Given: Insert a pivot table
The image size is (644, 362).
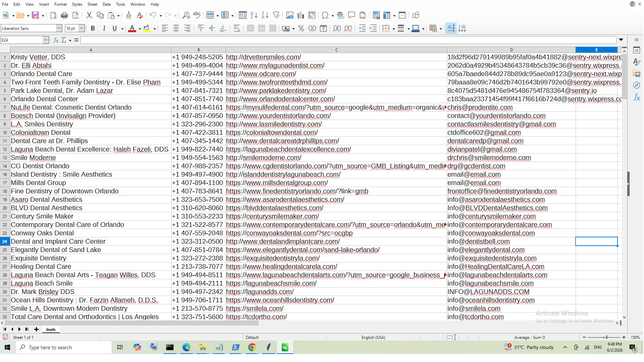Looking at the screenshot, I should (x=312, y=15).
